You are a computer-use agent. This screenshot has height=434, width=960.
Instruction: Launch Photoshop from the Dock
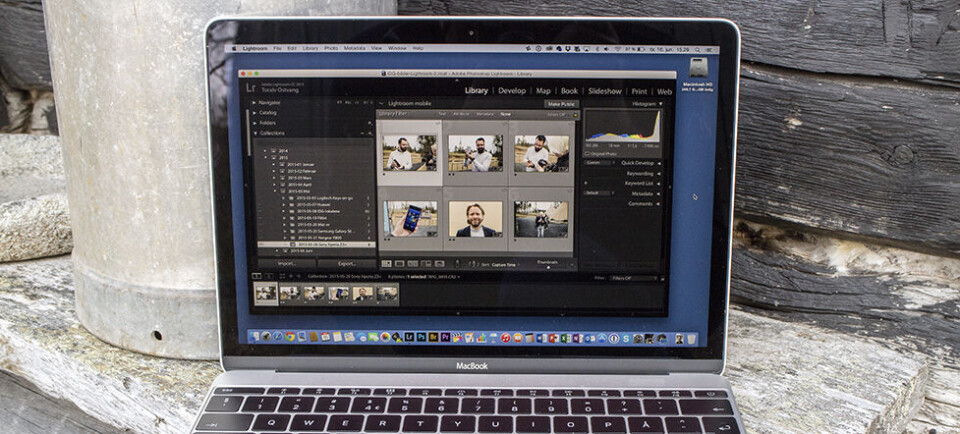[421, 338]
